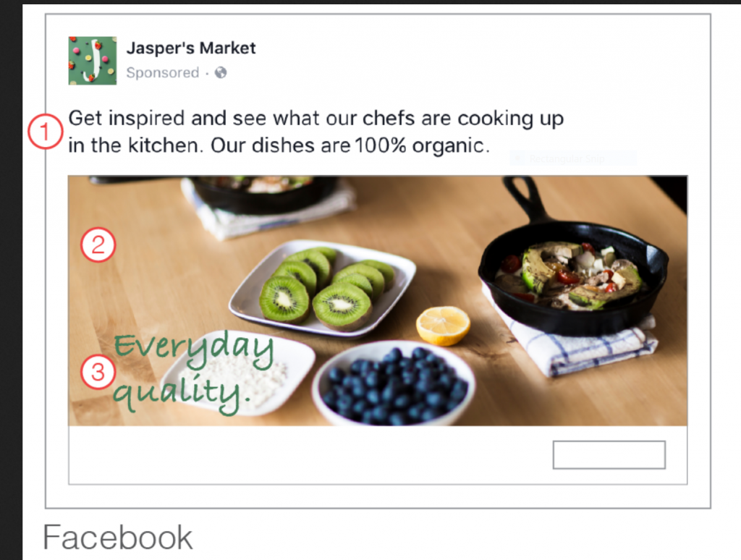Image resolution: width=741 pixels, height=560 pixels.
Task: Click the empty call-to-action button outline
Action: tap(609, 455)
